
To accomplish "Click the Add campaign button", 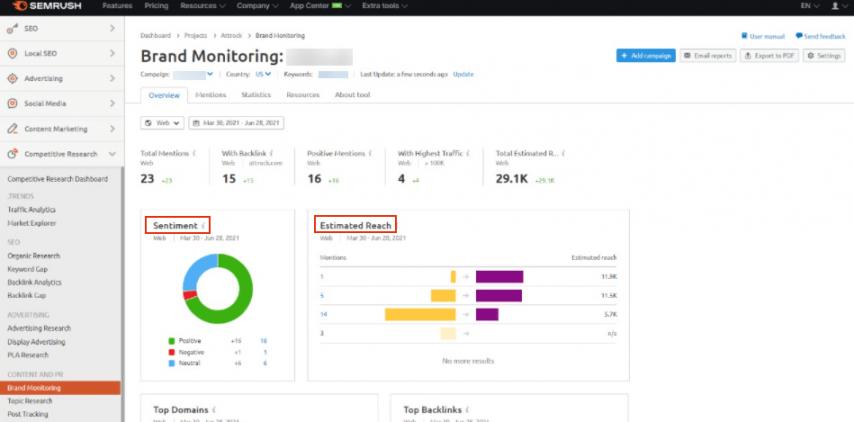I will [x=646, y=56].
